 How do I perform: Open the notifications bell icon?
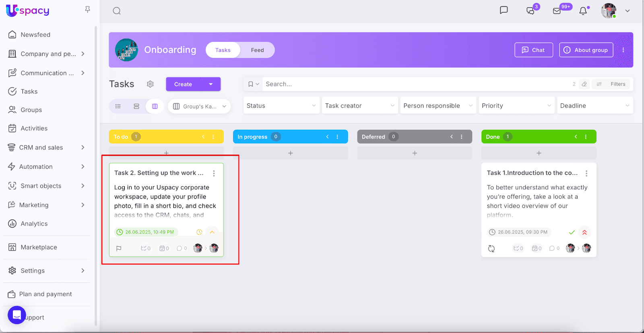pos(583,11)
